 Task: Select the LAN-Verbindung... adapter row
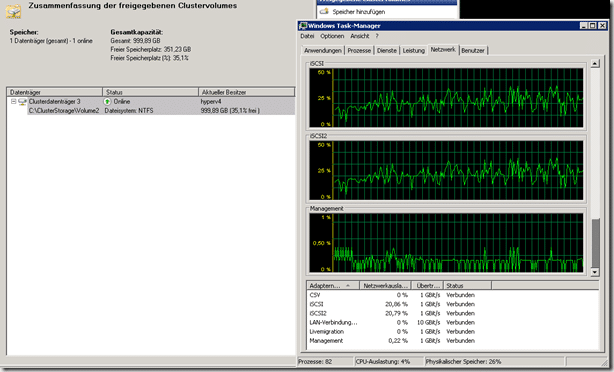[452, 322]
